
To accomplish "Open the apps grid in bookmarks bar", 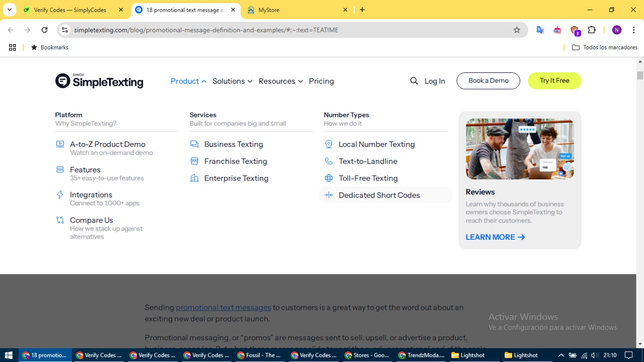I will (12, 47).
